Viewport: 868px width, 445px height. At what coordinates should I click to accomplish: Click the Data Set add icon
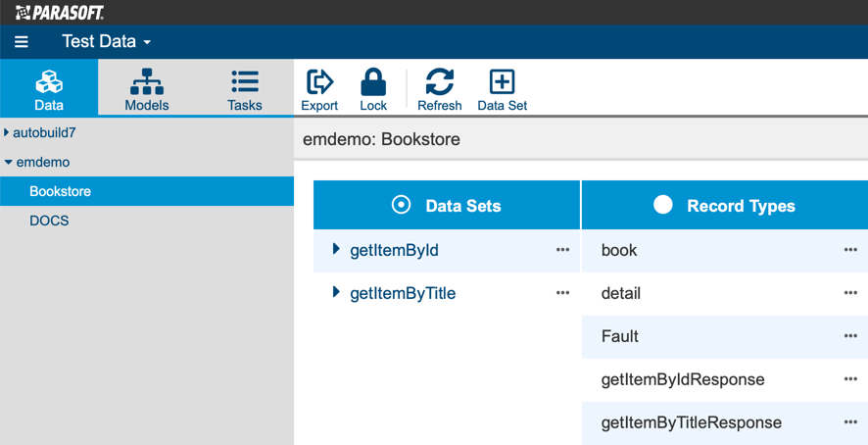503,90
